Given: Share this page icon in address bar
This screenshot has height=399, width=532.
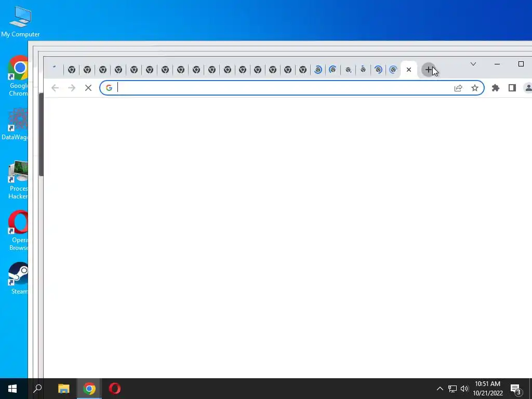Looking at the screenshot, I should click(x=458, y=88).
